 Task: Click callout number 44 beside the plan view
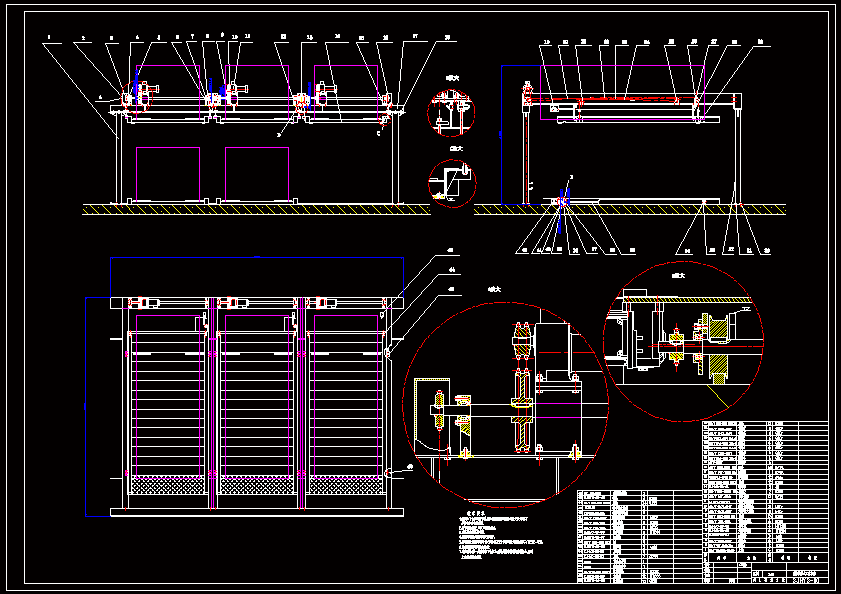[452, 269]
